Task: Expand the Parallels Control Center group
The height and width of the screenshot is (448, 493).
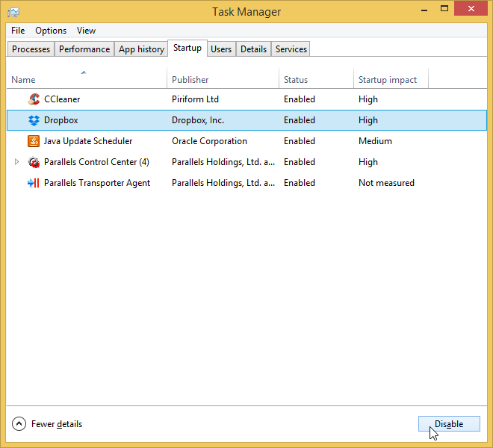Action: pyautogui.click(x=17, y=162)
